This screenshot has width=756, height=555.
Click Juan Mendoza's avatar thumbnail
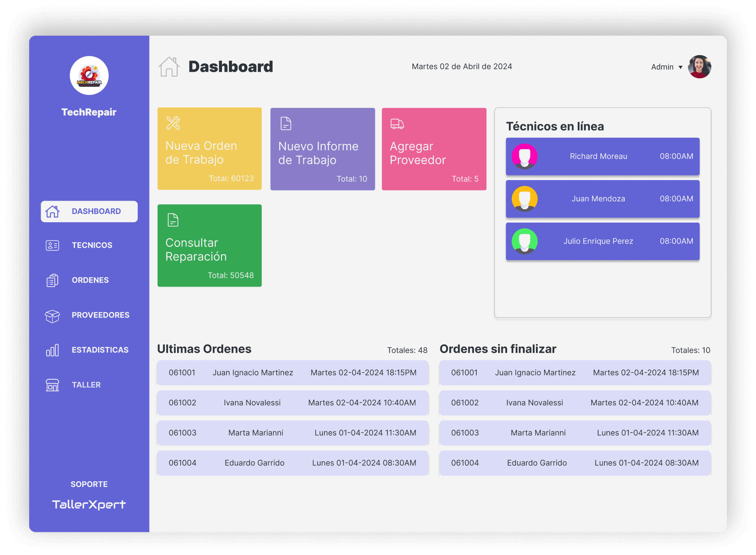[525, 199]
